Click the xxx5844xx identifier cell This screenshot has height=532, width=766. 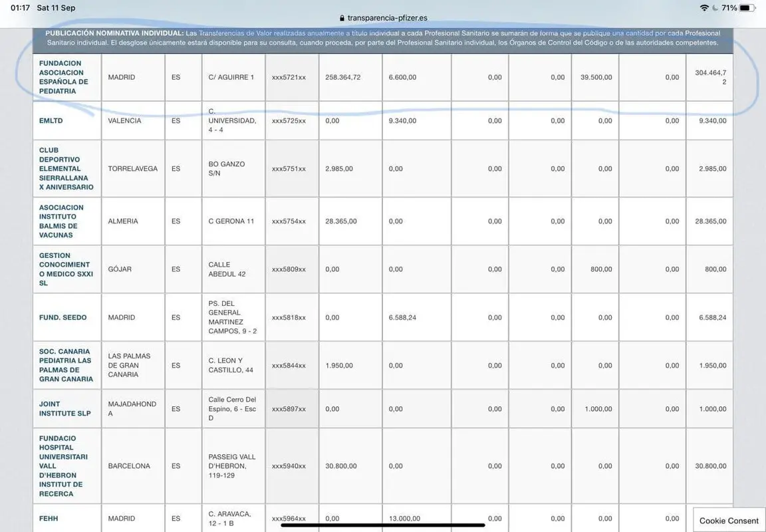point(292,365)
